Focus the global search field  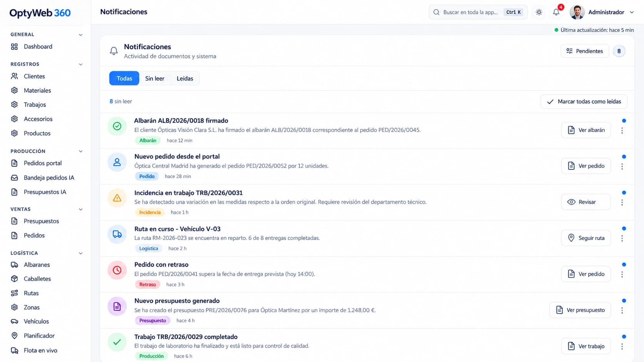point(478,12)
